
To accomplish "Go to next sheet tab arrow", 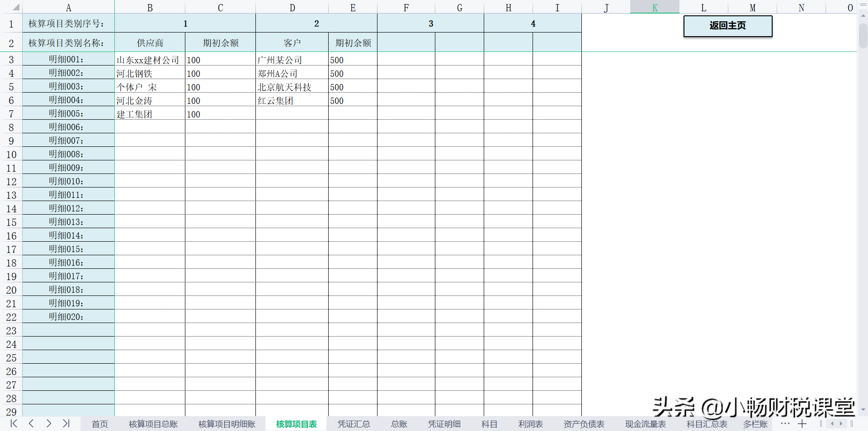I will (x=49, y=424).
